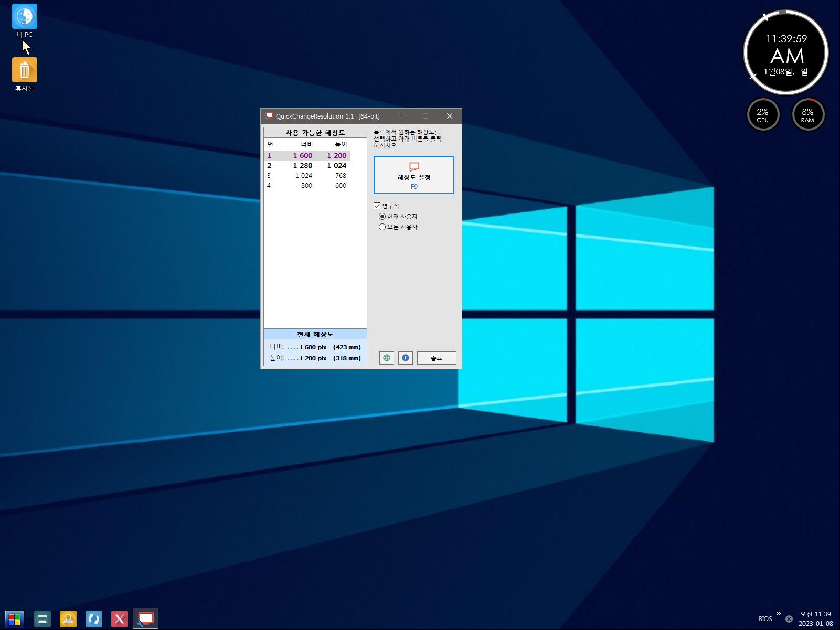Click the current height value 1 200 pix
Viewport: 840px width, 630px height.
313,358
